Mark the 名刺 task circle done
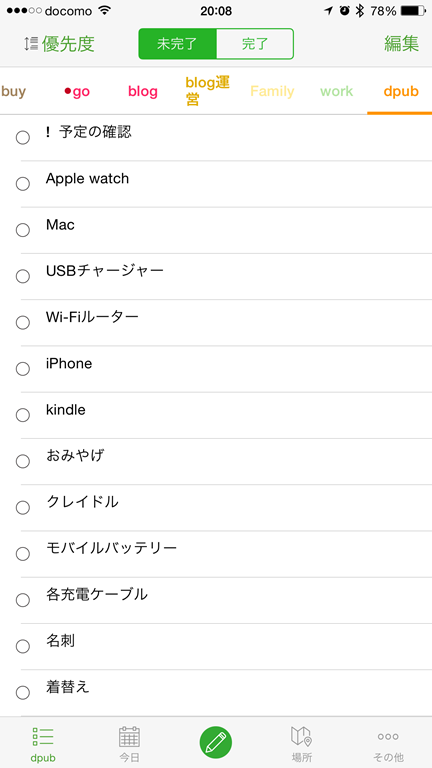Image resolution: width=432 pixels, height=768 pixels. [23, 647]
